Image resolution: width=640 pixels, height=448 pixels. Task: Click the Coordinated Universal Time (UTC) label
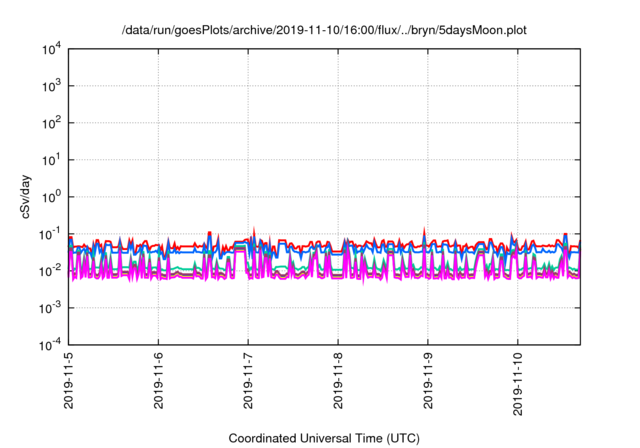324,438
